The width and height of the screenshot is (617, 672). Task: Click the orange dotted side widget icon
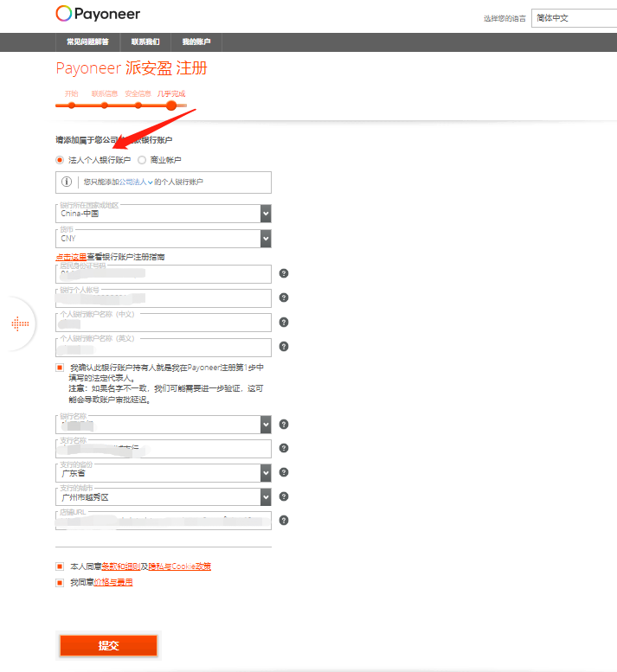tap(20, 324)
